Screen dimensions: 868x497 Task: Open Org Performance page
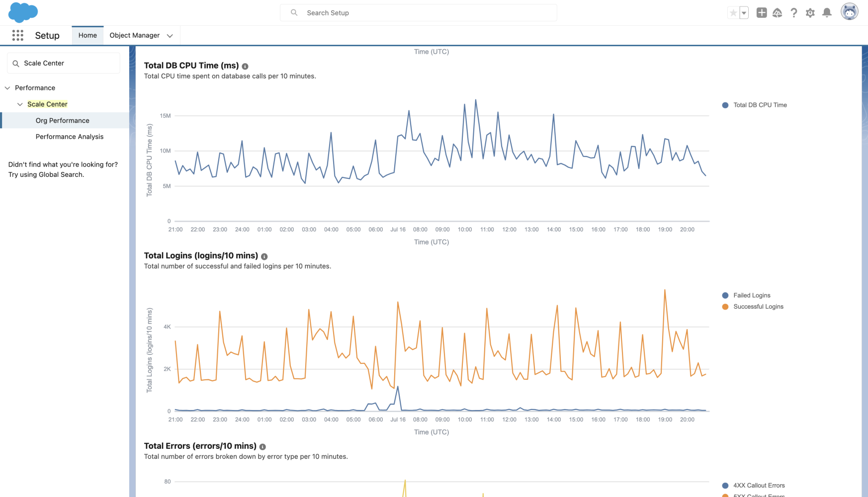pyautogui.click(x=62, y=120)
